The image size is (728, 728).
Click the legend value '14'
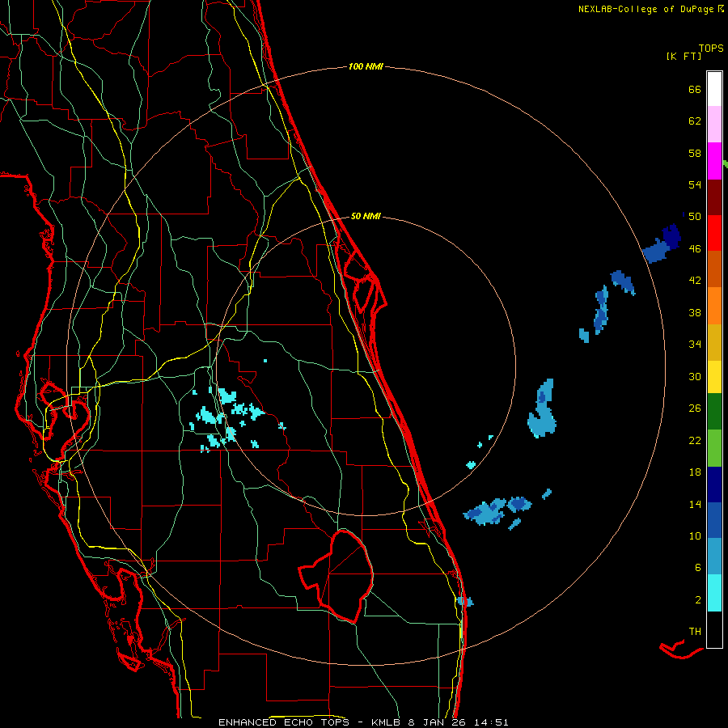(695, 504)
